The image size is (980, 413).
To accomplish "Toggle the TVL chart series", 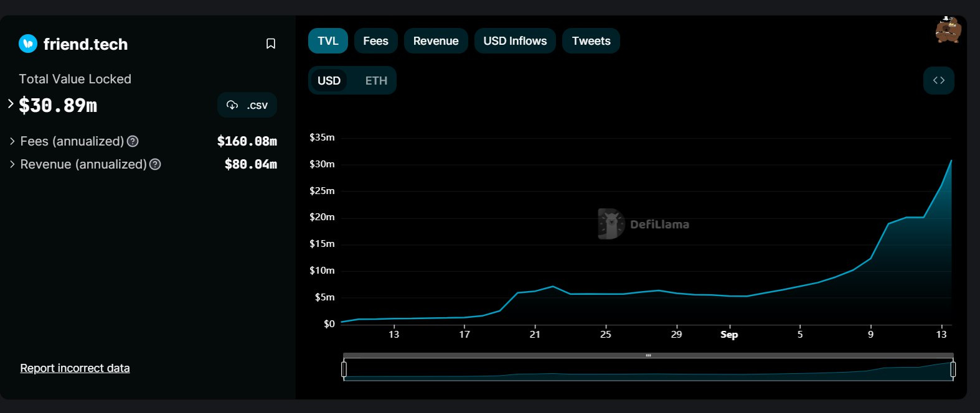I will tap(328, 41).
